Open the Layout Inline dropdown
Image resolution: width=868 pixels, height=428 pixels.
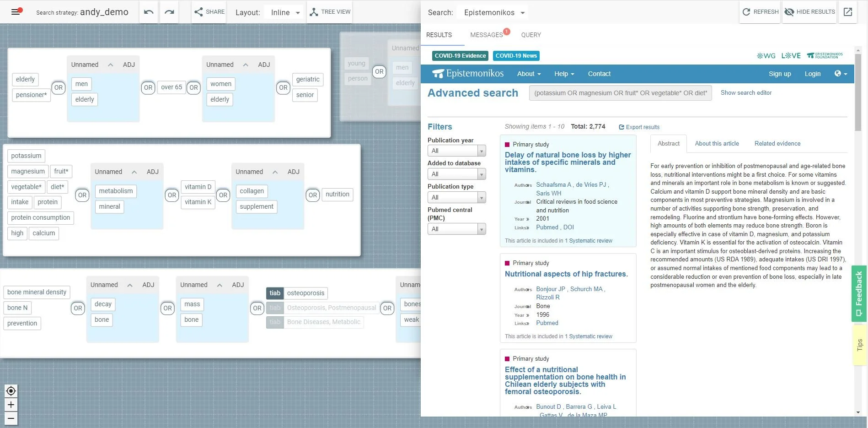pyautogui.click(x=285, y=13)
